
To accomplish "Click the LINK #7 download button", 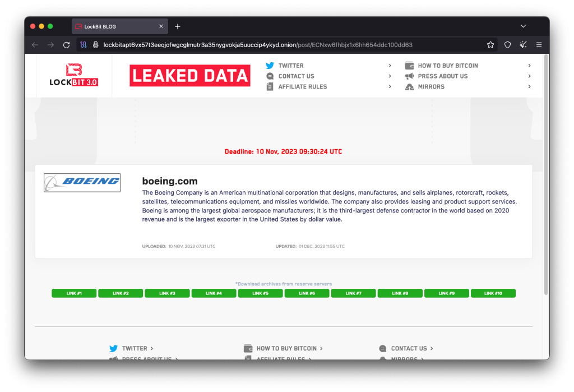I will pos(354,293).
